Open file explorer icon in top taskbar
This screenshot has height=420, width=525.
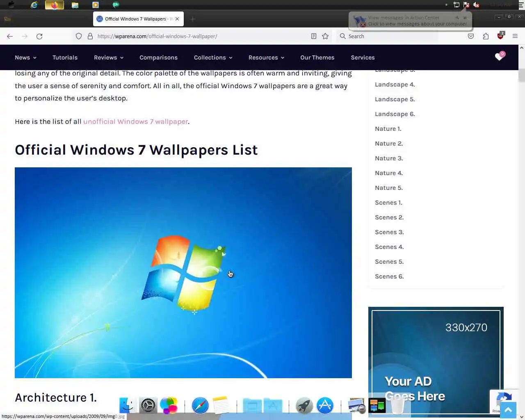tap(75, 5)
